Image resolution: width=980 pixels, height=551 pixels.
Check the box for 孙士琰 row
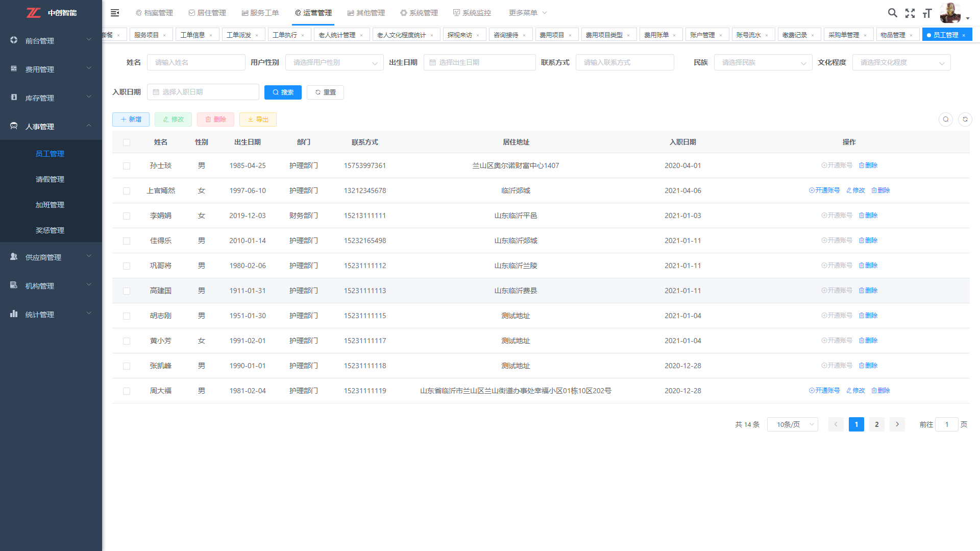click(x=127, y=166)
